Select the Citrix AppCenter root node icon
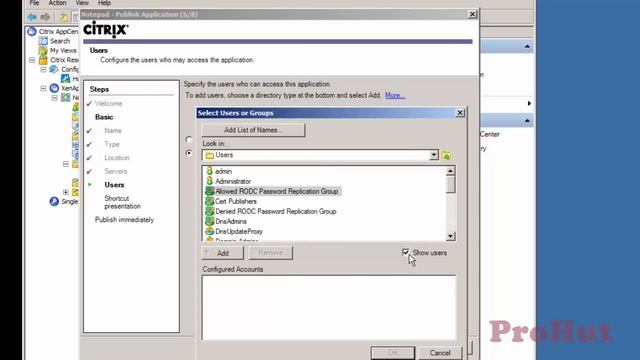Screen dimensions: 640x360 click(x=32, y=31)
